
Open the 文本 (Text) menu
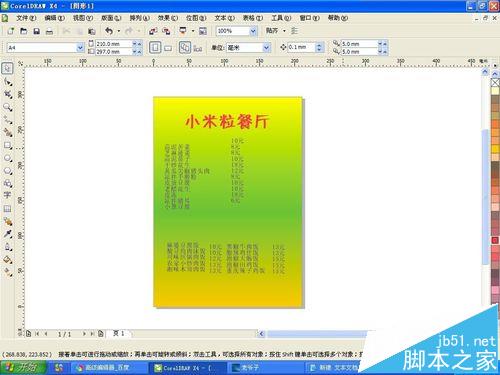point(224,18)
